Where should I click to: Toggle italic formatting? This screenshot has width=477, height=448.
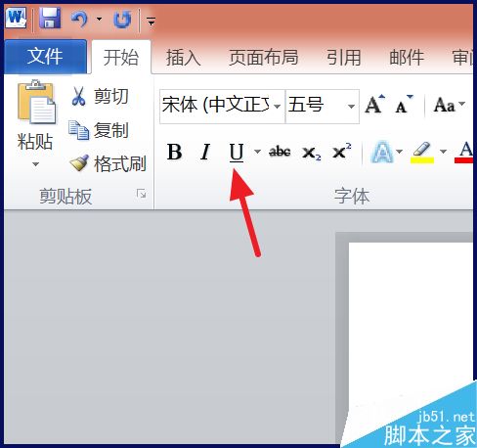click(205, 152)
